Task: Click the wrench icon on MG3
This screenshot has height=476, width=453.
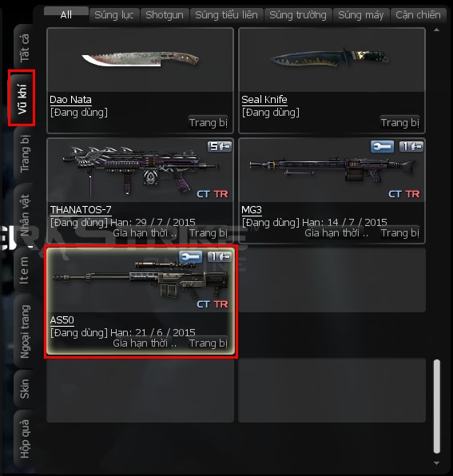Action: point(382,147)
